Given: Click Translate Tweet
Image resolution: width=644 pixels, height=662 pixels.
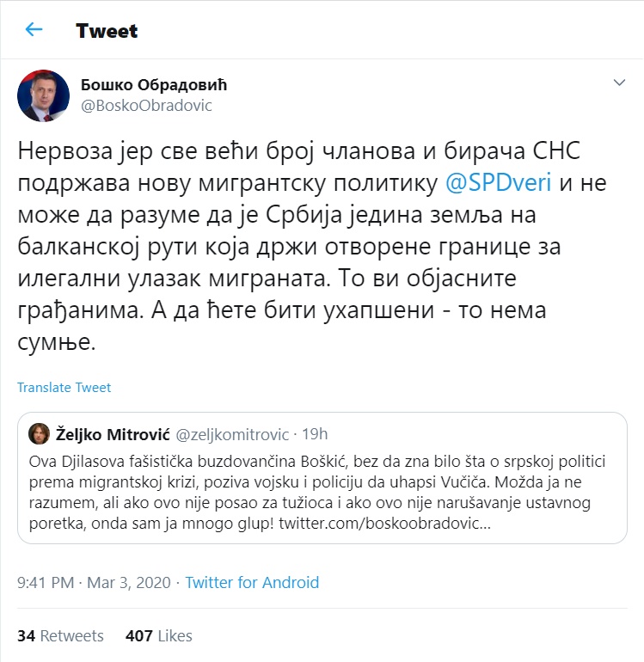Looking at the screenshot, I should 64,388.
